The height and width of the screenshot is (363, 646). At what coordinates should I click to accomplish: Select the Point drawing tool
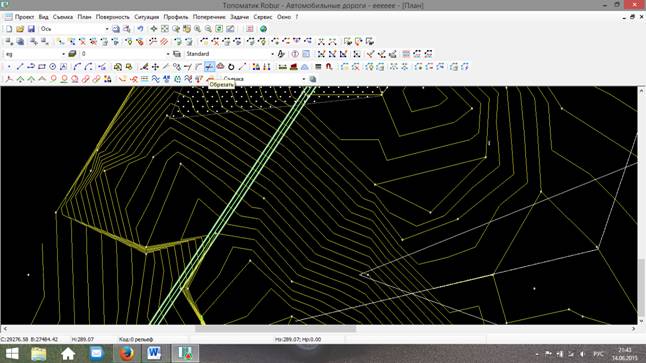click(x=9, y=66)
